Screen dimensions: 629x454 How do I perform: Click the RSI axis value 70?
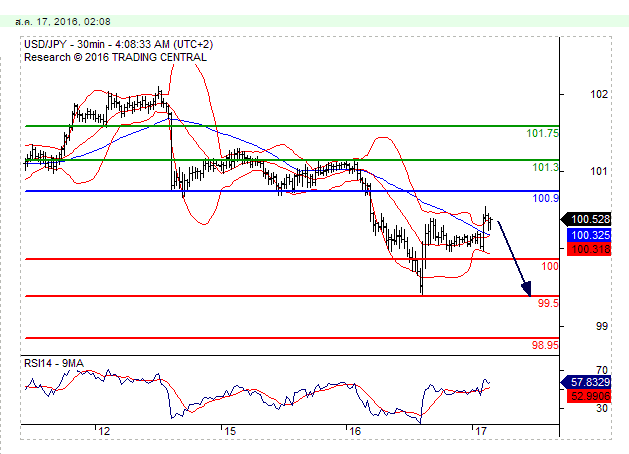602,370
